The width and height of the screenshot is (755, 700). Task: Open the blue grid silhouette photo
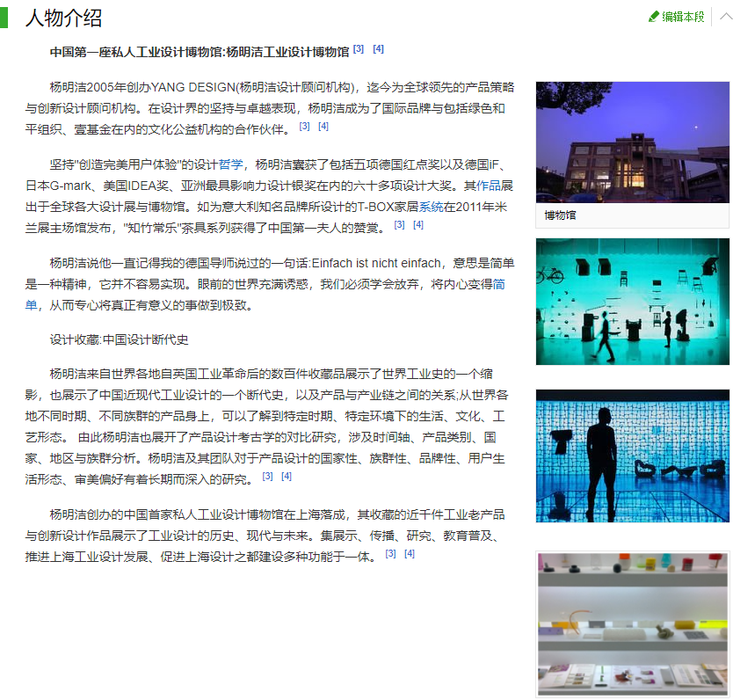click(632, 456)
